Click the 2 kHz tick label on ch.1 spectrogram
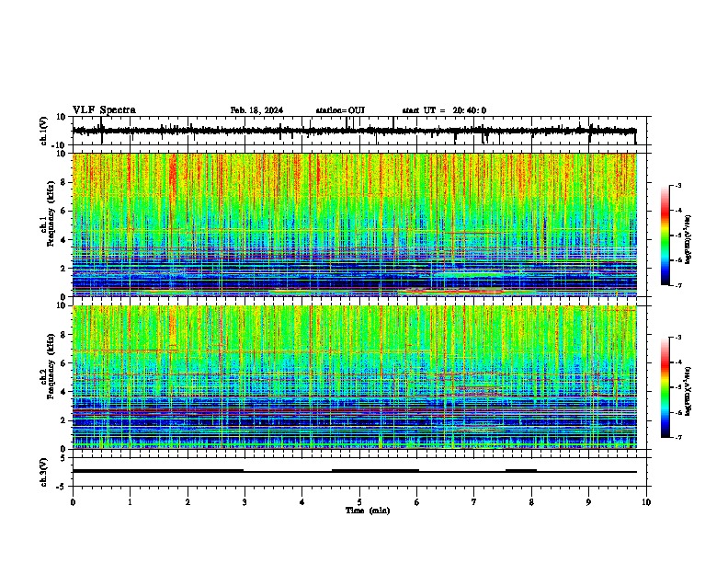Viewport: 728px width, 563px height. pos(63,269)
